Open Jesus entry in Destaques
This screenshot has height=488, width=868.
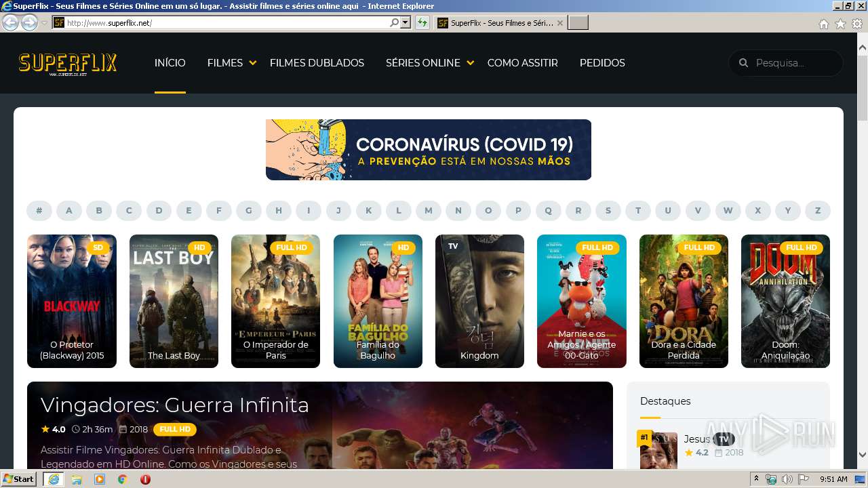pos(696,439)
